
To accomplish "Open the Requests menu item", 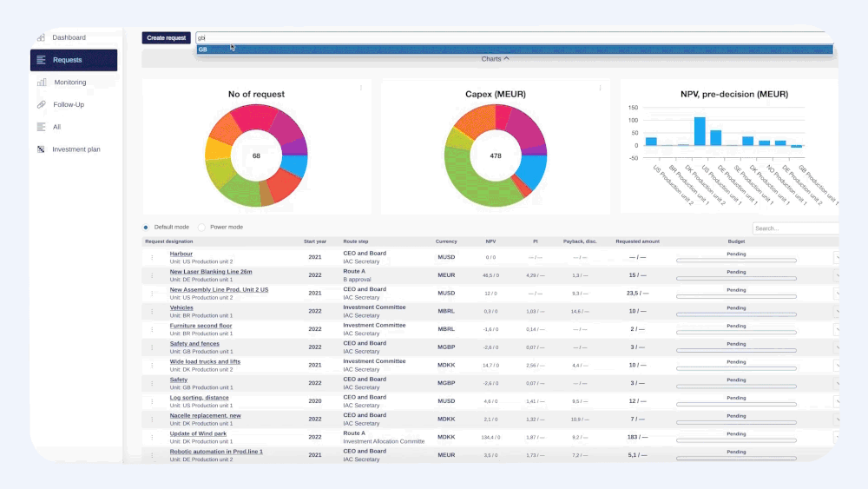I will (x=74, y=60).
